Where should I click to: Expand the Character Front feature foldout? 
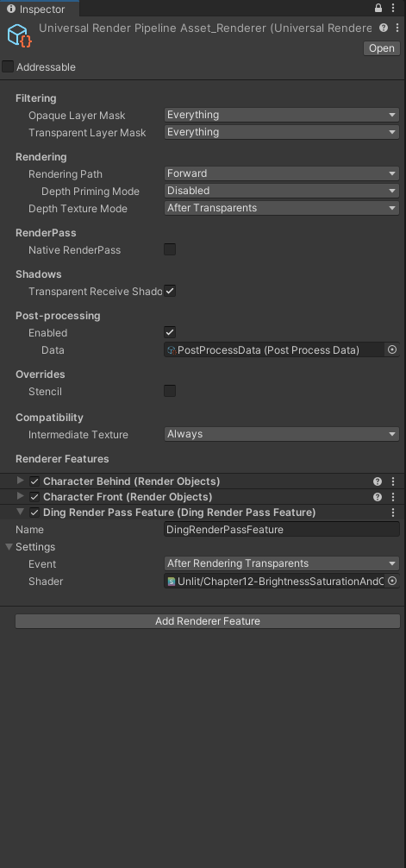pyautogui.click(x=21, y=496)
